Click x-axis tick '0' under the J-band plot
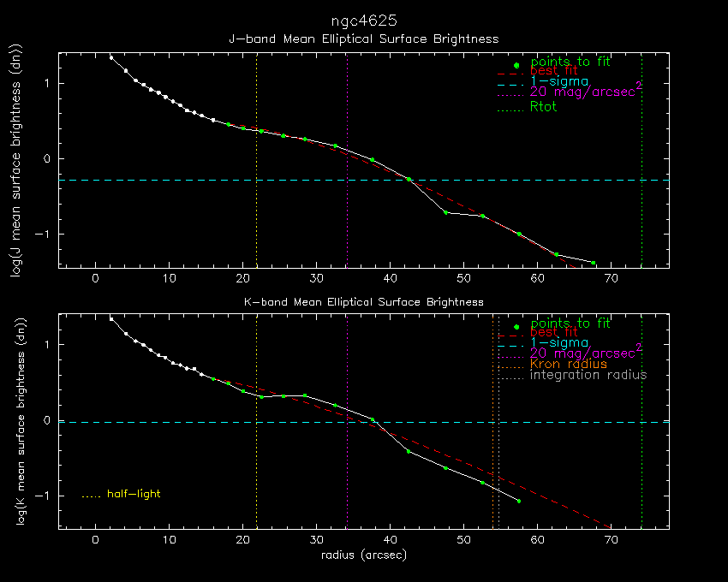This screenshot has width=728, height=582. coord(96,278)
